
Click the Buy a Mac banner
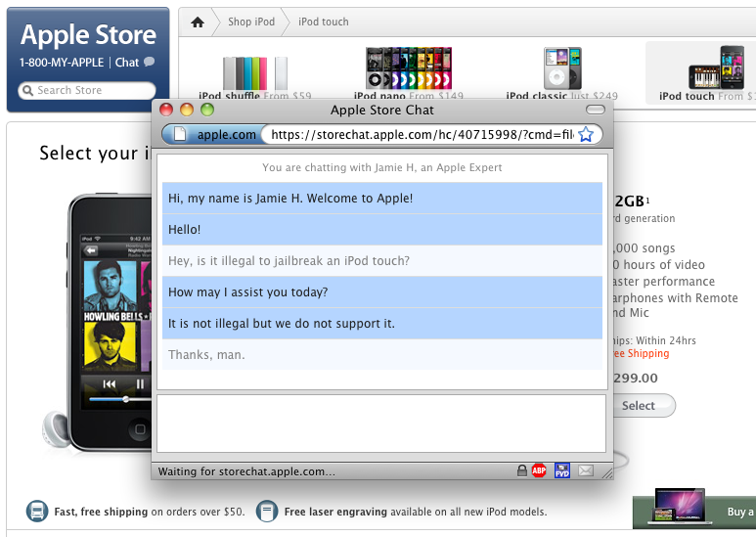tap(694, 511)
